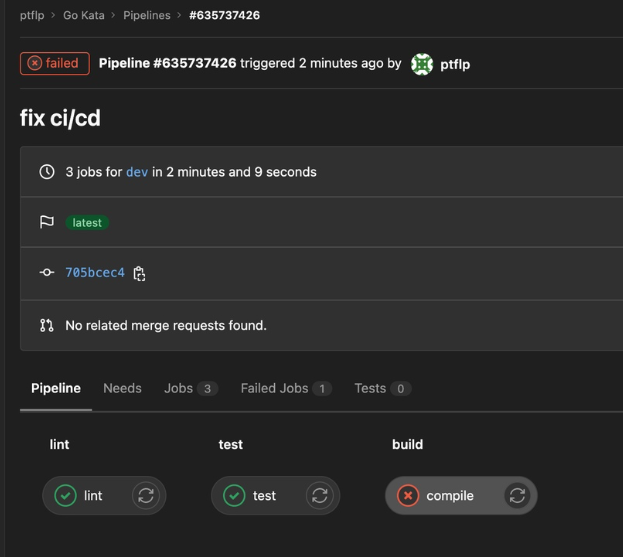
Task: Retry the test job
Action: click(319, 495)
